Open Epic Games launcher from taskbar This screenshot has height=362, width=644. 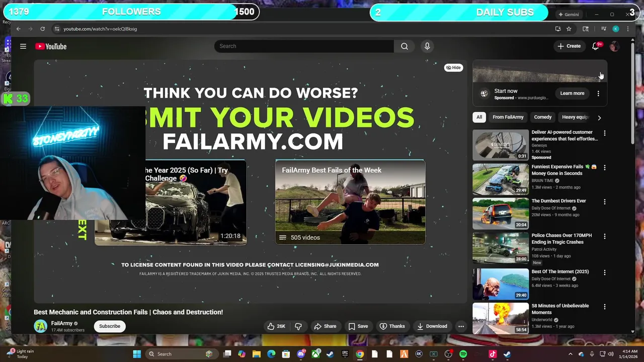click(x=345, y=354)
